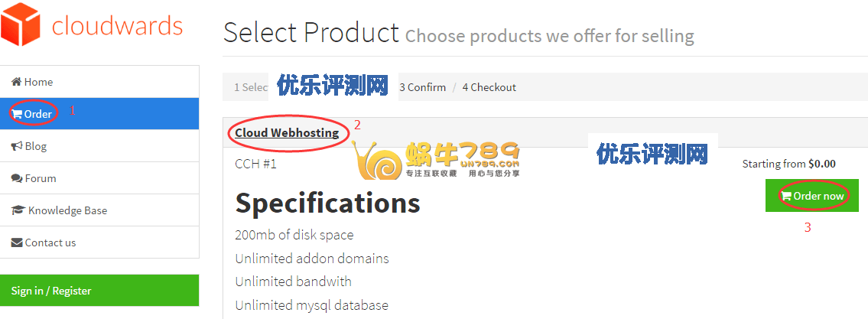Click the green Order now button
The width and height of the screenshot is (868, 319).
812,196
